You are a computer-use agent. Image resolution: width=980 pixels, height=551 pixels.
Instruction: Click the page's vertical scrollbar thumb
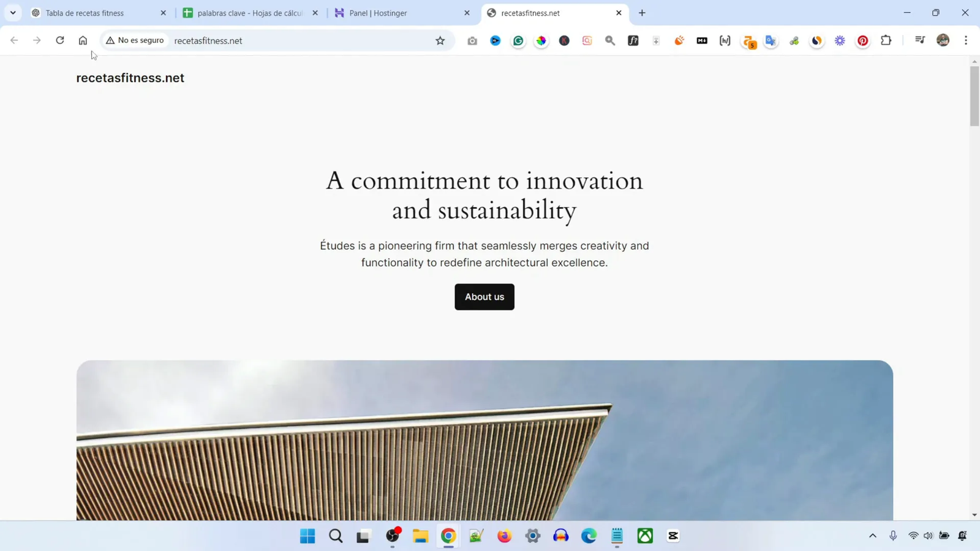(974, 96)
